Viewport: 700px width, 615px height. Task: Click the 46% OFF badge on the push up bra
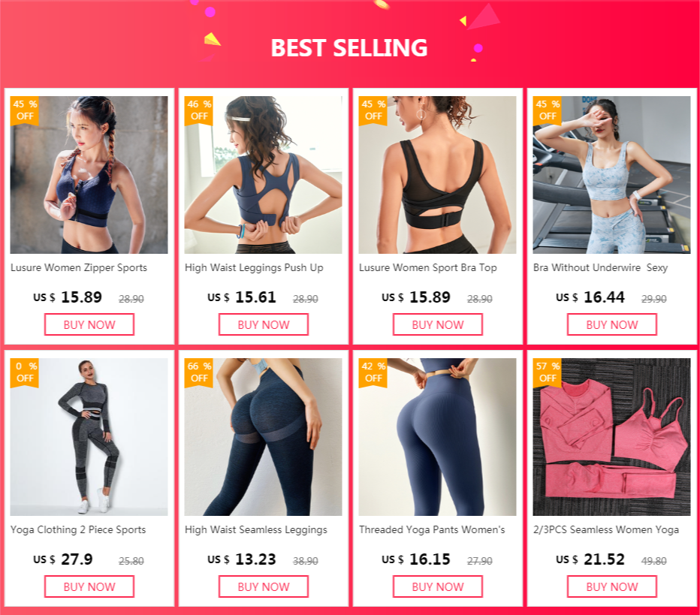pos(199,110)
